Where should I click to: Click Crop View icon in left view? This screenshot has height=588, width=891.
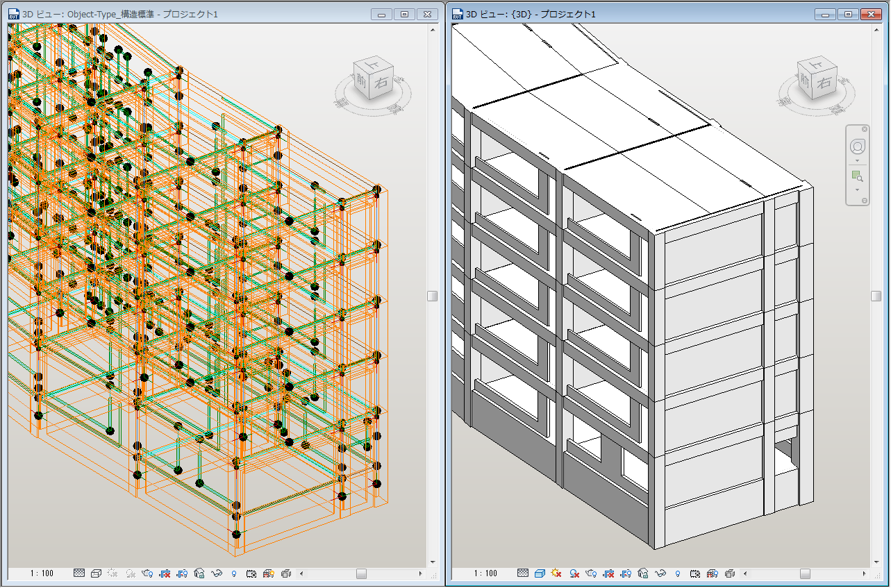tap(165, 573)
